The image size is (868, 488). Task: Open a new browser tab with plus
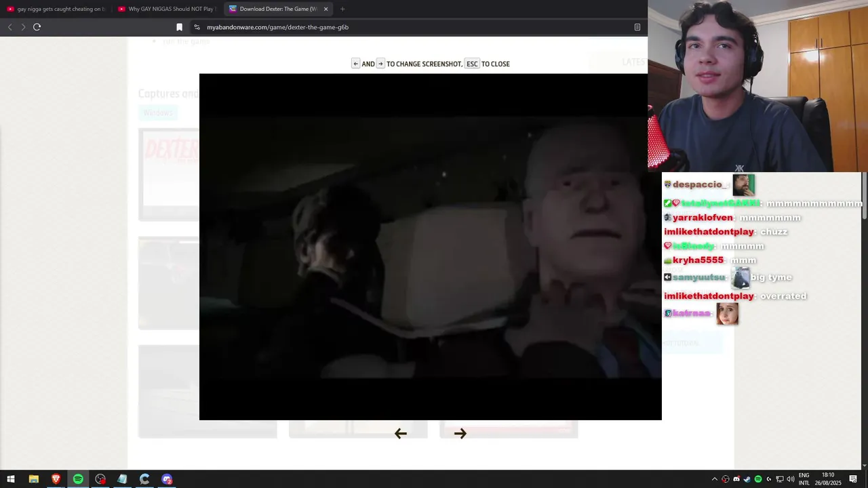pos(342,9)
